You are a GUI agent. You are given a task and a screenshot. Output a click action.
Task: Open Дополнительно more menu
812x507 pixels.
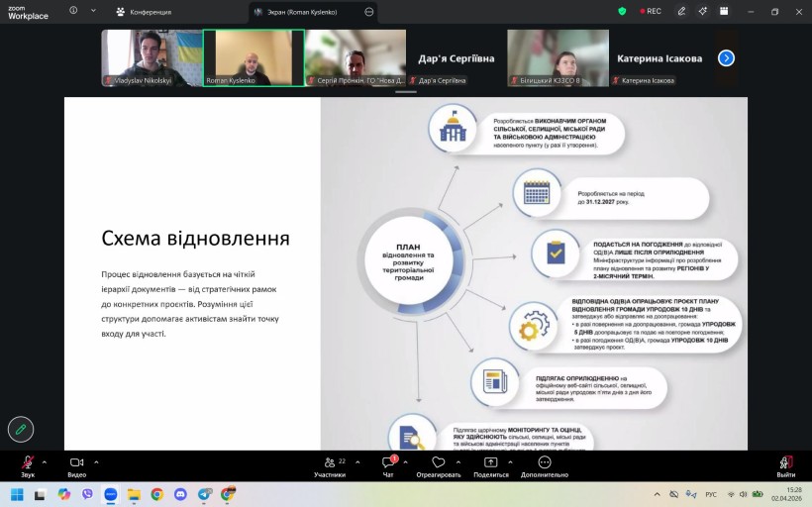(x=545, y=466)
